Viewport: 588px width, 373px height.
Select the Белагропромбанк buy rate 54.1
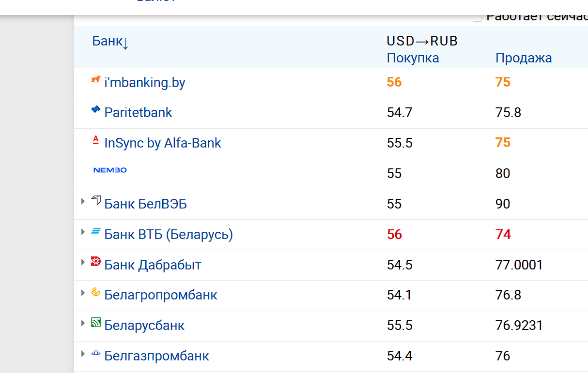(x=399, y=295)
